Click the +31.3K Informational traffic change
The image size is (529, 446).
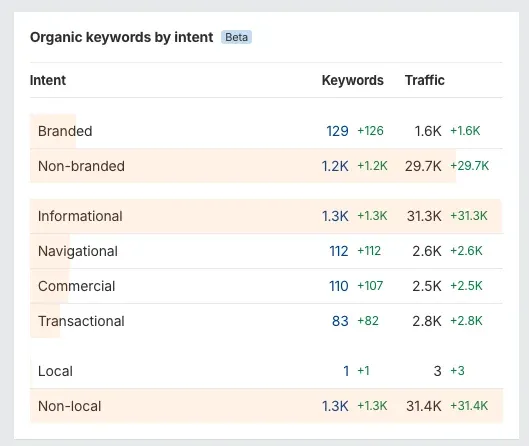coord(469,216)
